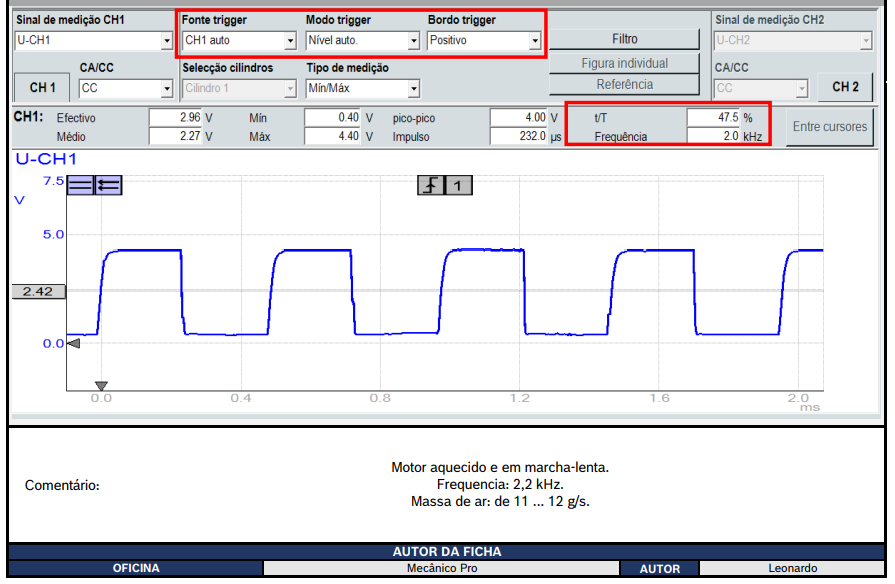Toggle the CH 1 channel button

(x=42, y=88)
